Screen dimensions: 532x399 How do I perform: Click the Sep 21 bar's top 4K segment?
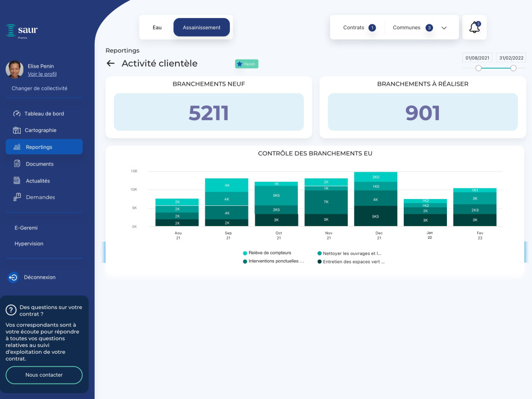point(227,185)
